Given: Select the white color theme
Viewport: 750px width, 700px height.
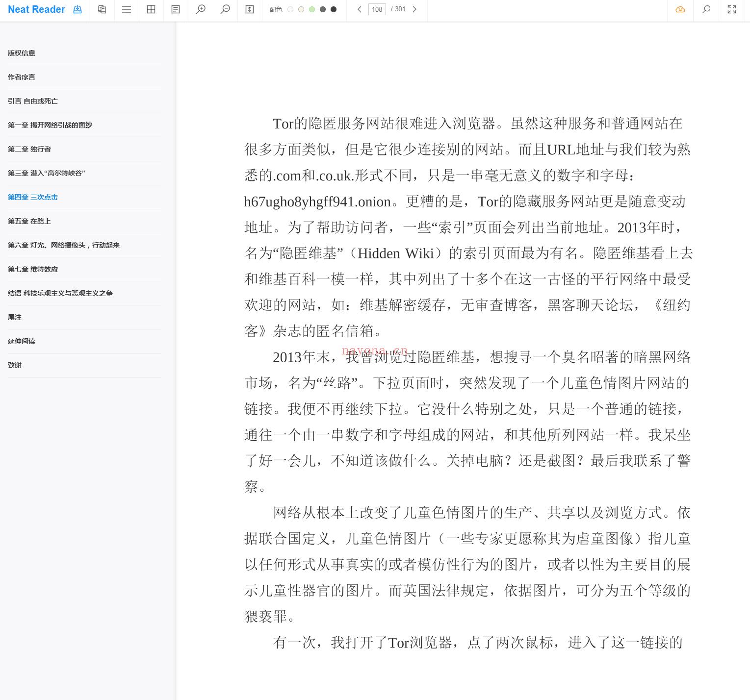Looking at the screenshot, I should 290,9.
